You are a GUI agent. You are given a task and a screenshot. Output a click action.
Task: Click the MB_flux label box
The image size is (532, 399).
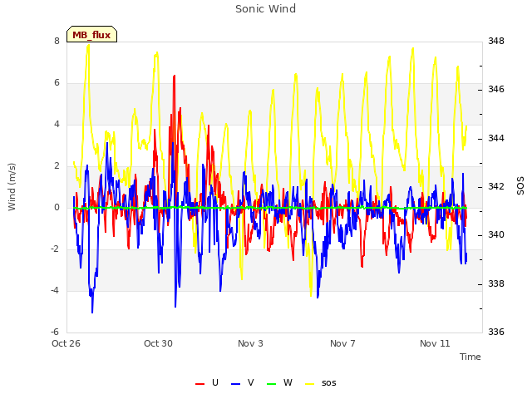(91, 34)
